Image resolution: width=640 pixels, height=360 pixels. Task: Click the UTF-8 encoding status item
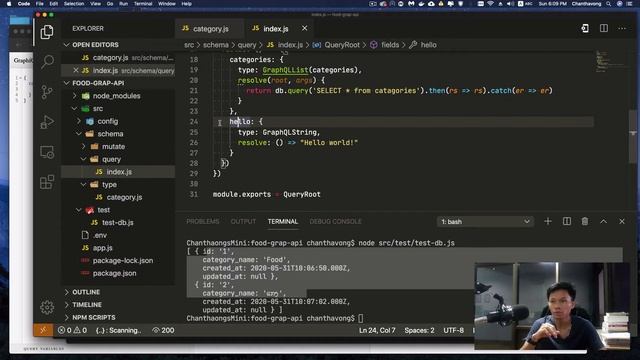pos(453,330)
